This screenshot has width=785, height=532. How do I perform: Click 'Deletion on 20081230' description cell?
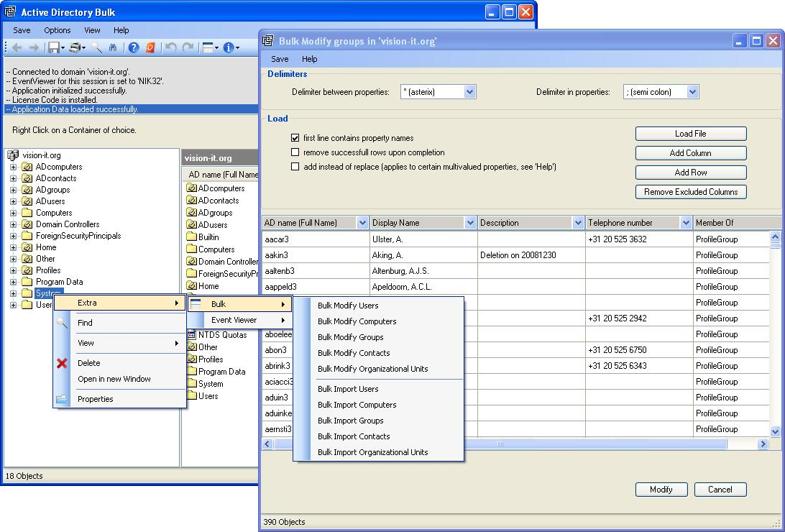(531, 255)
